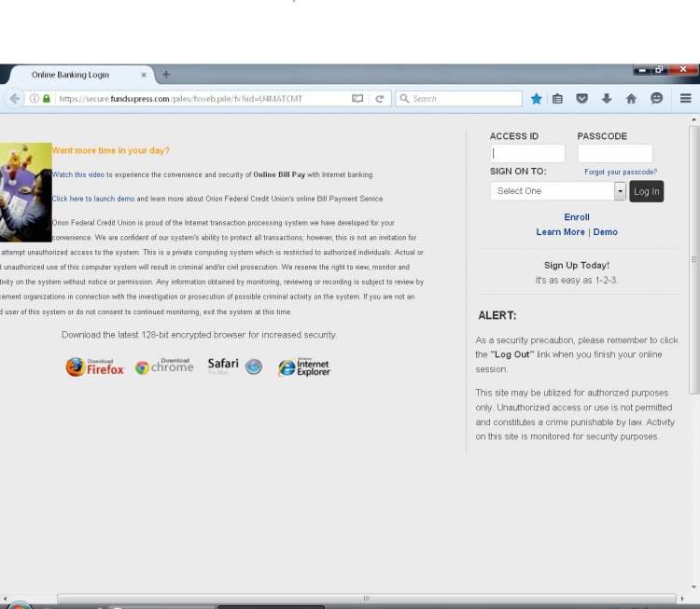Viewport: 700px width, 609px height.
Task: Click Want more time in your day? heading
Action: (x=111, y=150)
